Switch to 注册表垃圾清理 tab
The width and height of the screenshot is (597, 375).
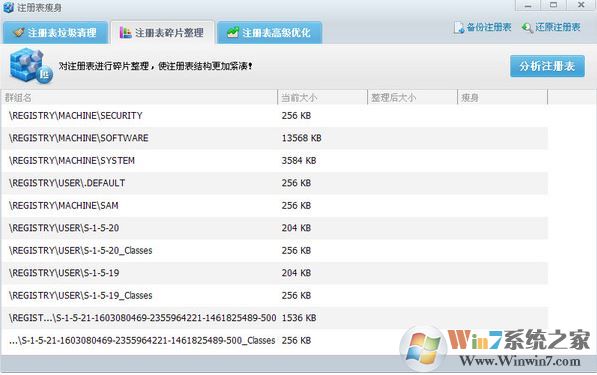56,32
